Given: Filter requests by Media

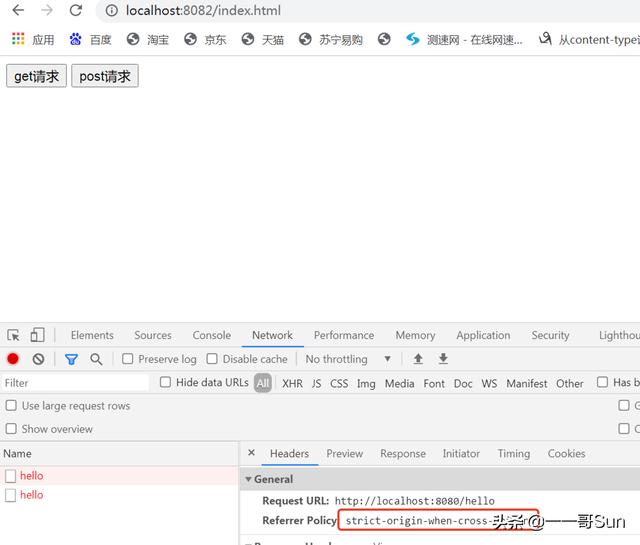Looking at the screenshot, I should (400, 383).
